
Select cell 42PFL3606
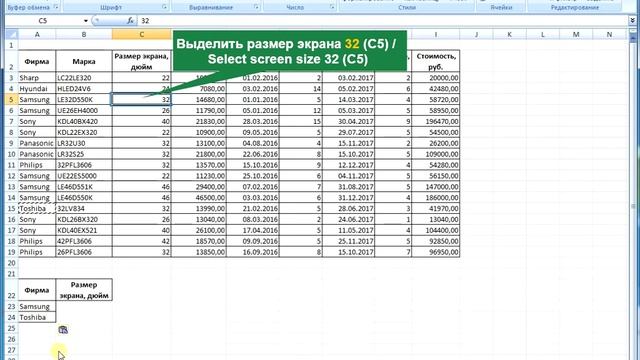click(x=84, y=241)
